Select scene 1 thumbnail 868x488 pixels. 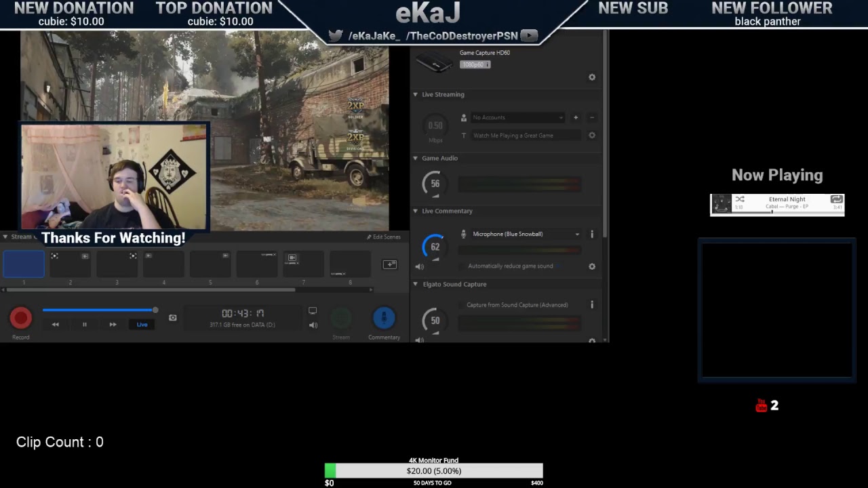coord(24,264)
